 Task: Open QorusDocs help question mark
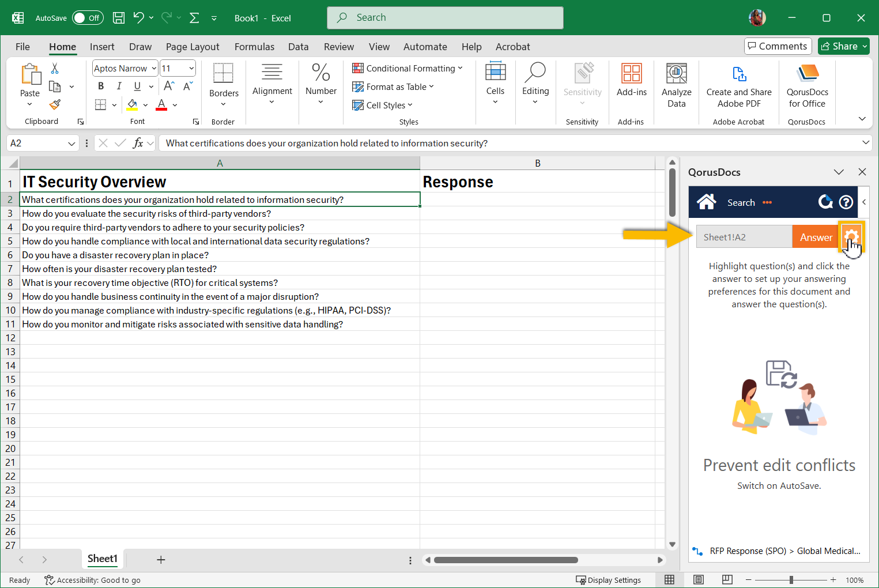point(846,202)
